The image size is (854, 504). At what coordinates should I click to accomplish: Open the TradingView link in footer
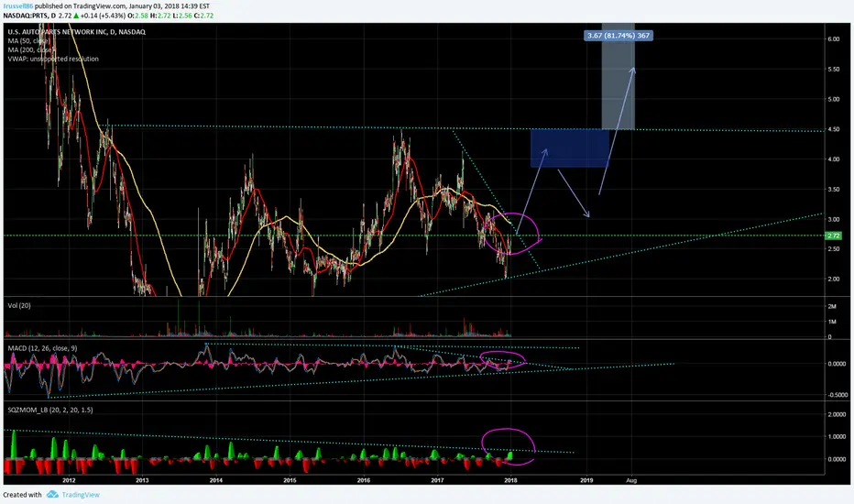pos(81,495)
